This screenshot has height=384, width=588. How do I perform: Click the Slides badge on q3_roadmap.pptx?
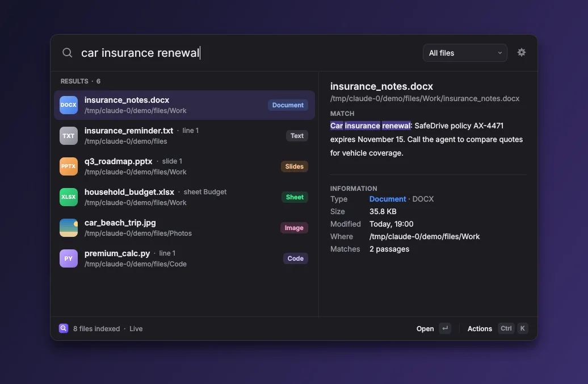pyautogui.click(x=295, y=166)
